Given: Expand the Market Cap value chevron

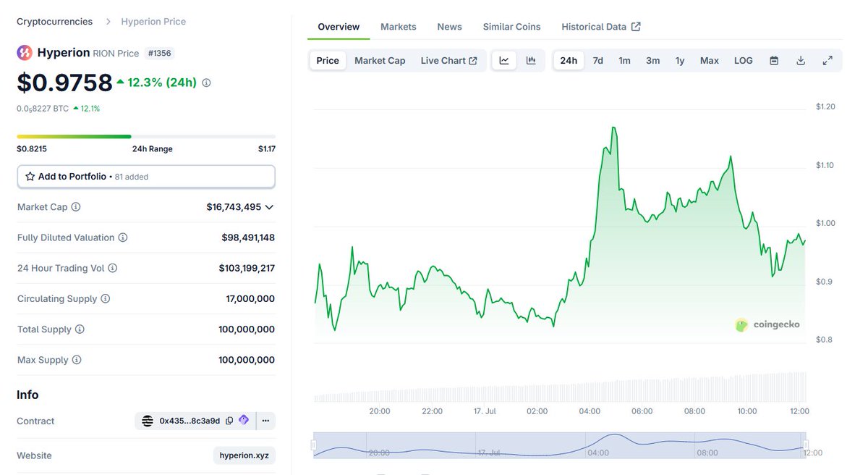Looking at the screenshot, I should (269, 207).
